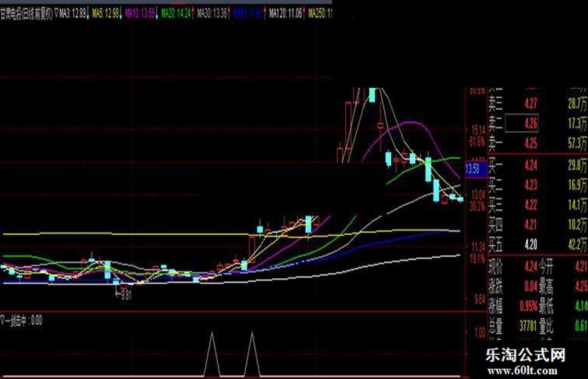
Task: Click the 买三 volume 14.1万
Action: [577, 205]
